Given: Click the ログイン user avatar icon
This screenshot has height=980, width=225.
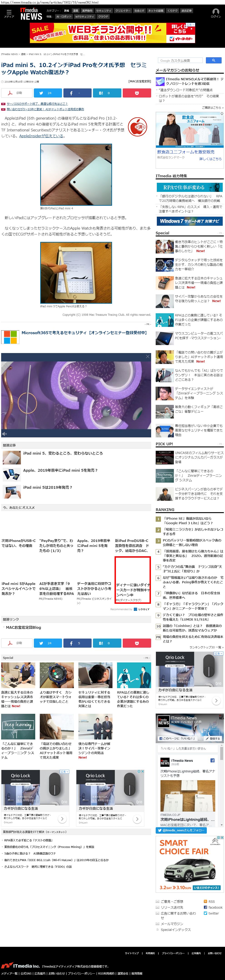Looking at the screenshot, I should (215, 11).
